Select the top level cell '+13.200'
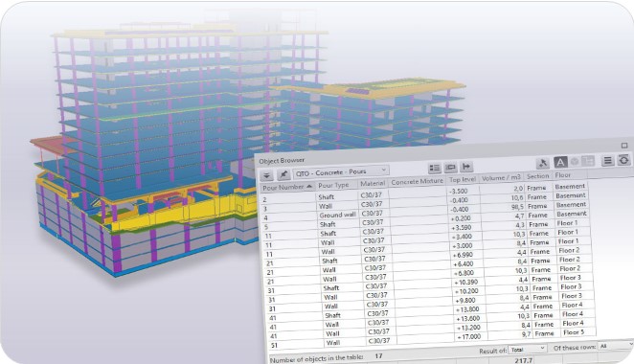Screen dimensions: 634x364 [467, 328]
